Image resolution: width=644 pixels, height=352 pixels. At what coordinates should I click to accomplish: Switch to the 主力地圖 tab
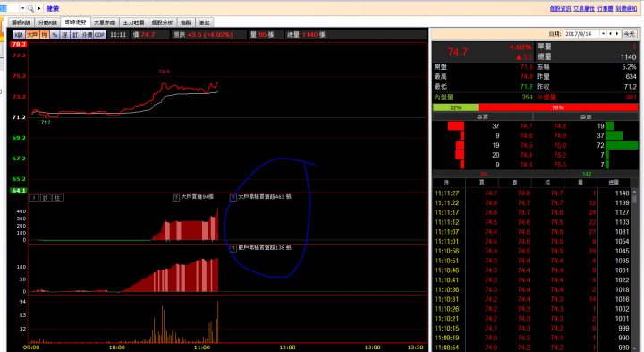(x=133, y=22)
